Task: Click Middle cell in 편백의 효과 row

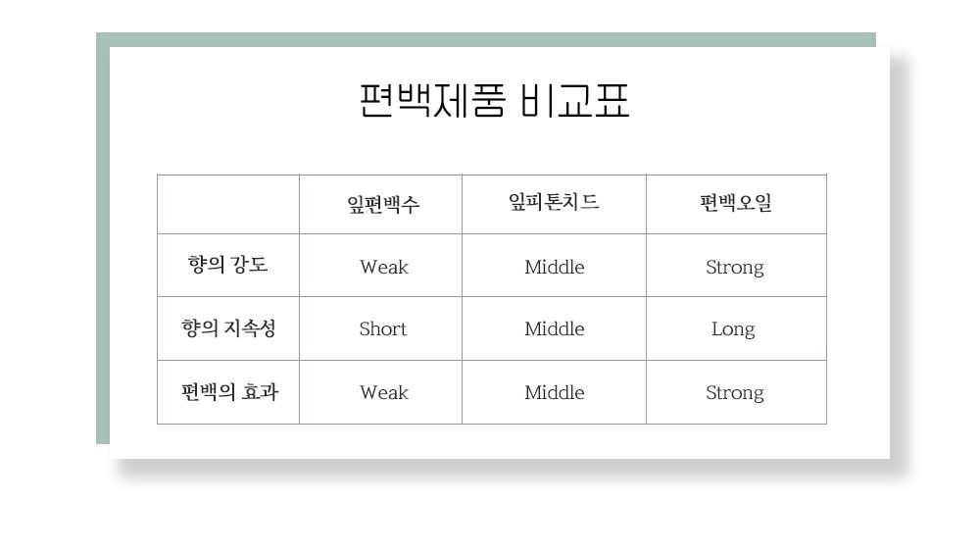Action: 554,392
